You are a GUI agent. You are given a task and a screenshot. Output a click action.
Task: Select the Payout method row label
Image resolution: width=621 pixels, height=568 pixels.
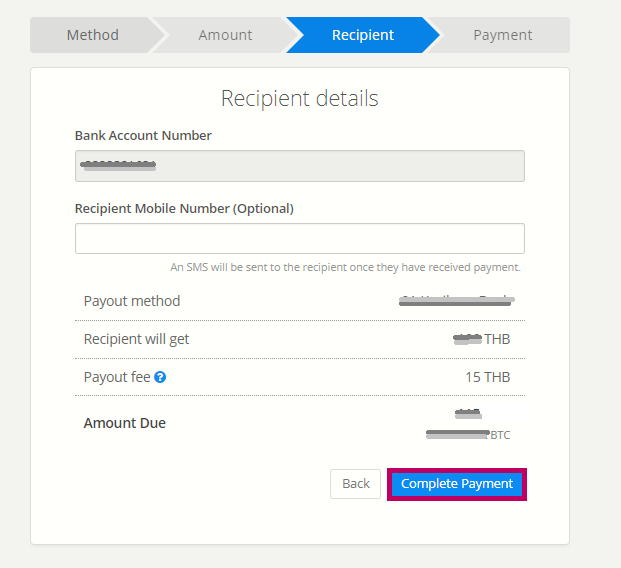(x=132, y=301)
